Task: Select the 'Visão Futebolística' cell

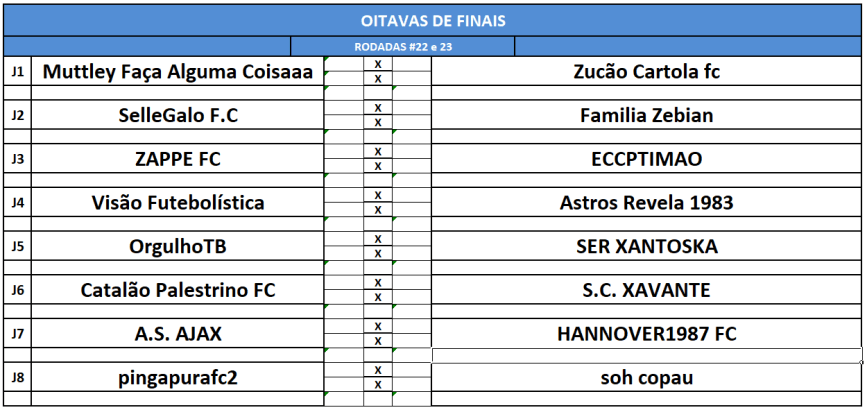Action: point(178,203)
